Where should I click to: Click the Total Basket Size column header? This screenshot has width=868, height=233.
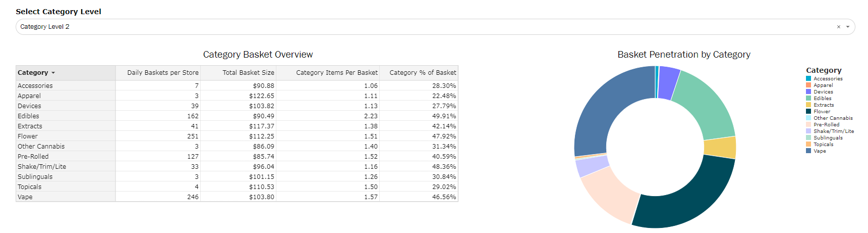[248, 73]
